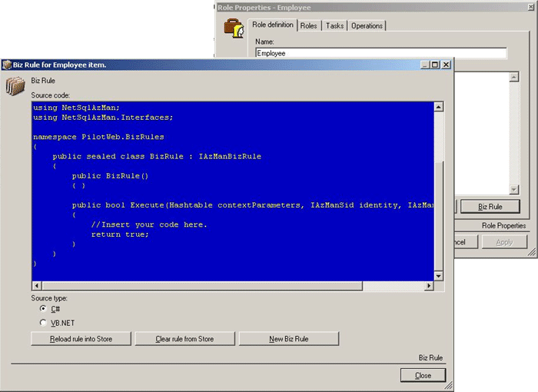Click 'using NetSqlAzMan.Interfaces;' line

[x=103, y=118]
